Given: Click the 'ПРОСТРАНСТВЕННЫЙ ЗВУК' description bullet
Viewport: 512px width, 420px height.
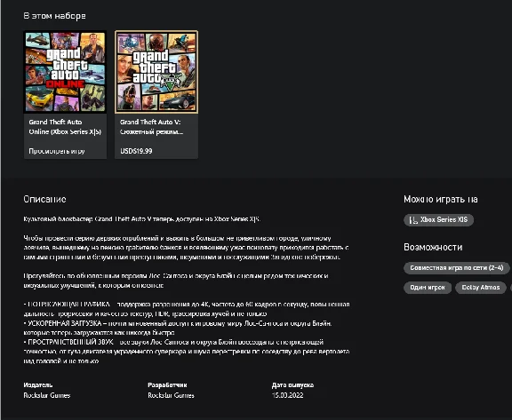Looking at the screenshot, I should [x=187, y=352].
